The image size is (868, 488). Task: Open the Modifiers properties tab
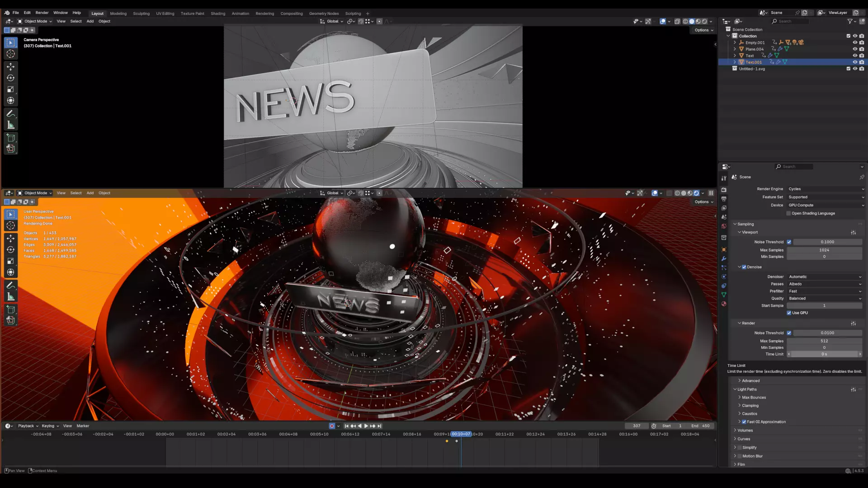(x=724, y=258)
